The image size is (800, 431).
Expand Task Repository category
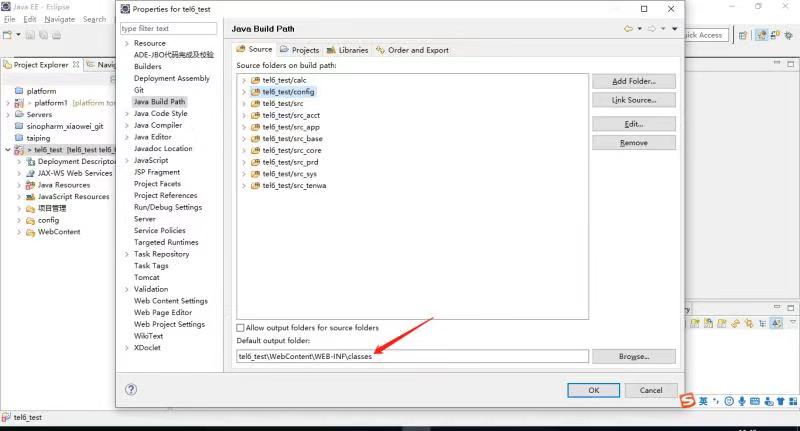127,254
